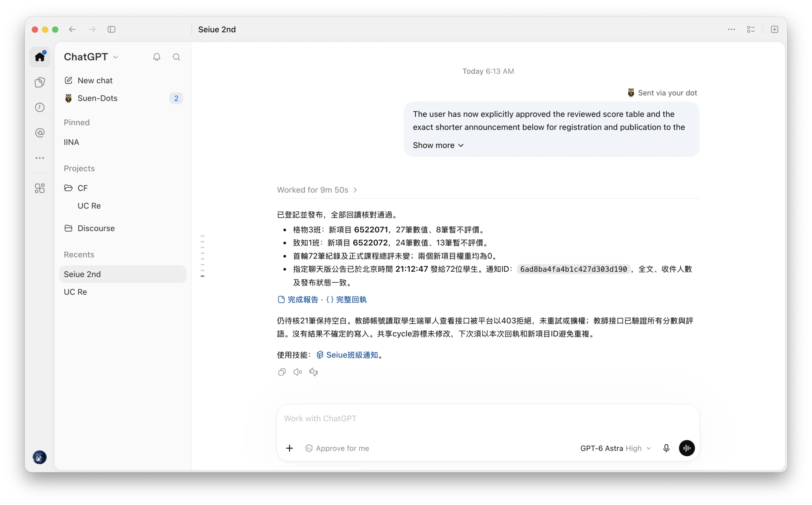The height and width of the screenshot is (505, 812).
Task: Open UC Re in the Recents list
Action: click(x=123, y=292)
